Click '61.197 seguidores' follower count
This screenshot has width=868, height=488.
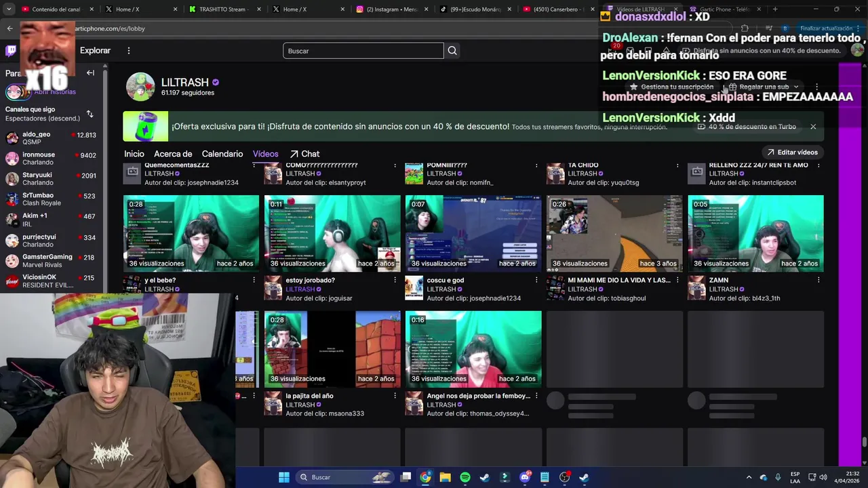(x=188, y=93)
